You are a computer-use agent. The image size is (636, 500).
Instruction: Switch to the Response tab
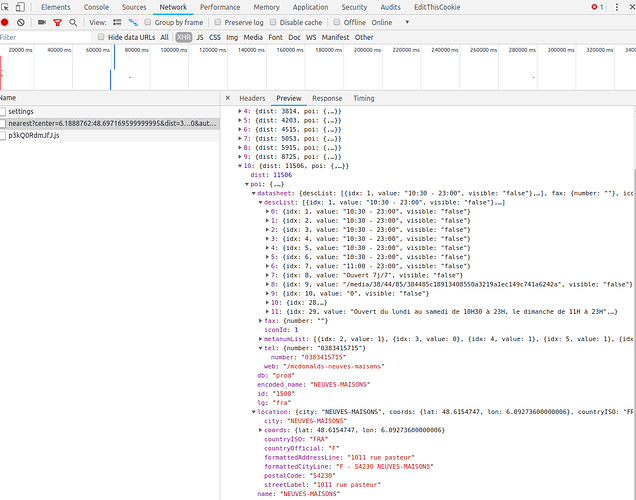[x=327, y=98]
